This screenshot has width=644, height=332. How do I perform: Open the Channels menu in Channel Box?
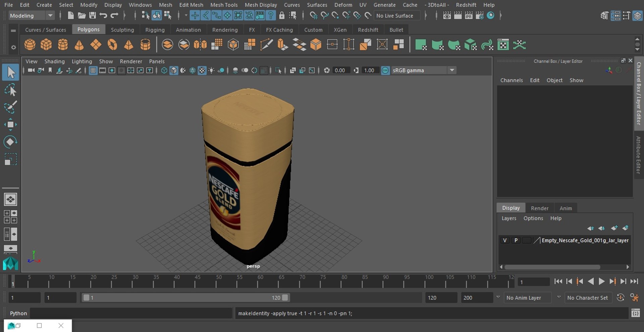[512, 80]
